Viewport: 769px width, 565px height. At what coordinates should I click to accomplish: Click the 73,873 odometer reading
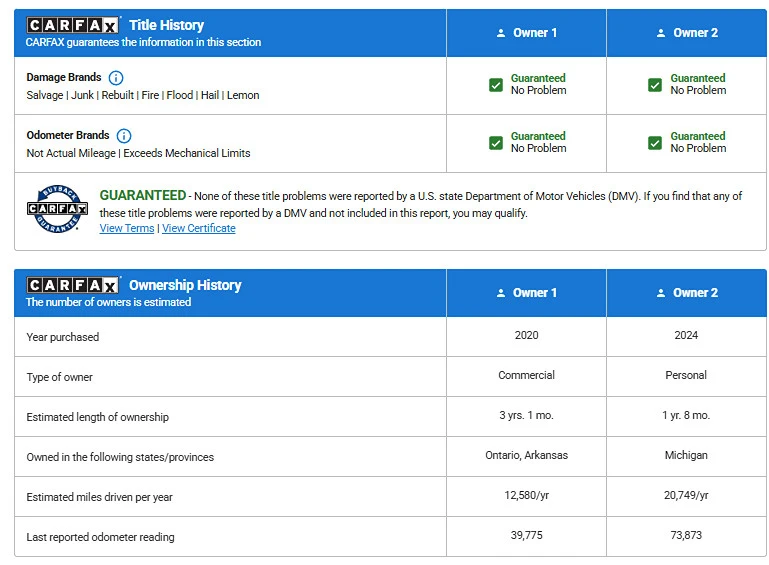tap(686, 535)
